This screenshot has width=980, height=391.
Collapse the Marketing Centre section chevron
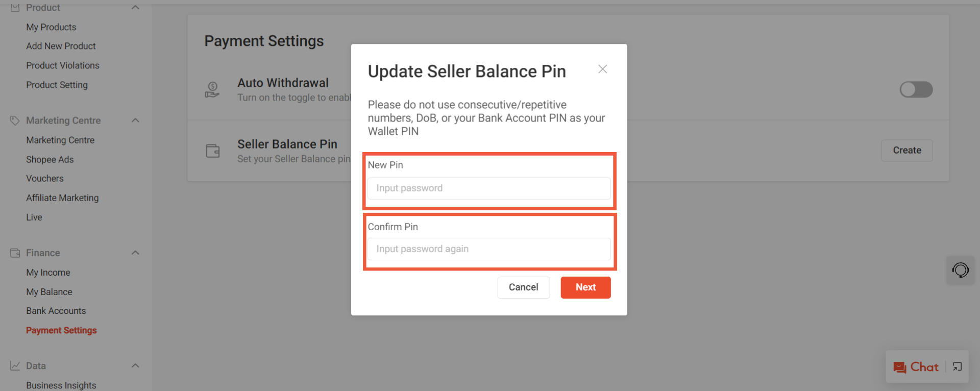(135, 120)
